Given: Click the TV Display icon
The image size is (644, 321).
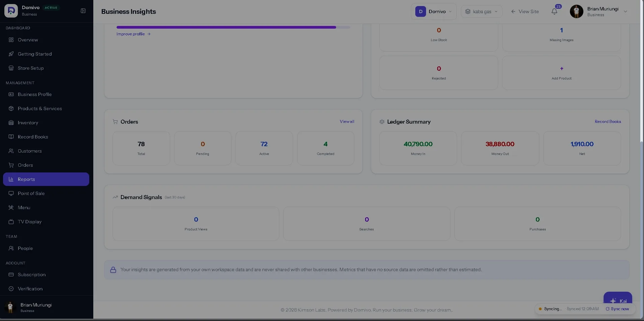Looking at the screenshot, I should pyautogui.click(x=11, y=222).
